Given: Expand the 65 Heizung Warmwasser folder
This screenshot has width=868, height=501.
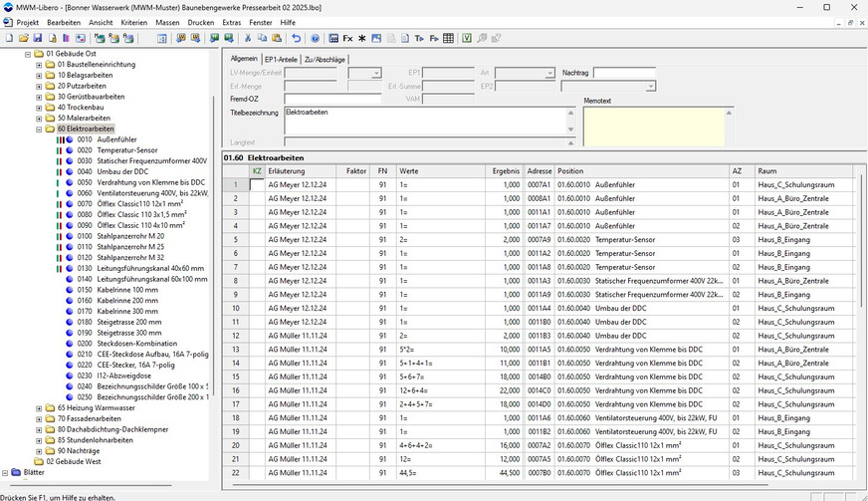Looking at the screenshot, I should pyautogui.click(x=39, y=408).
